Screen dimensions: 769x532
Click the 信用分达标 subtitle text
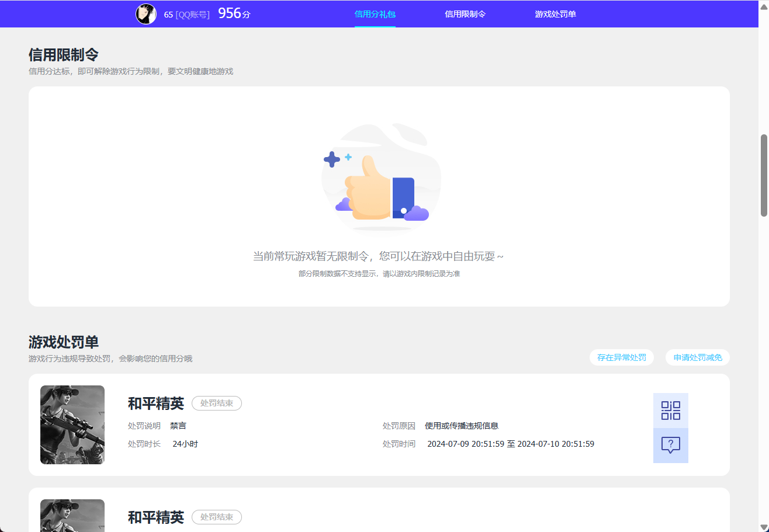(x=131, y=71)
